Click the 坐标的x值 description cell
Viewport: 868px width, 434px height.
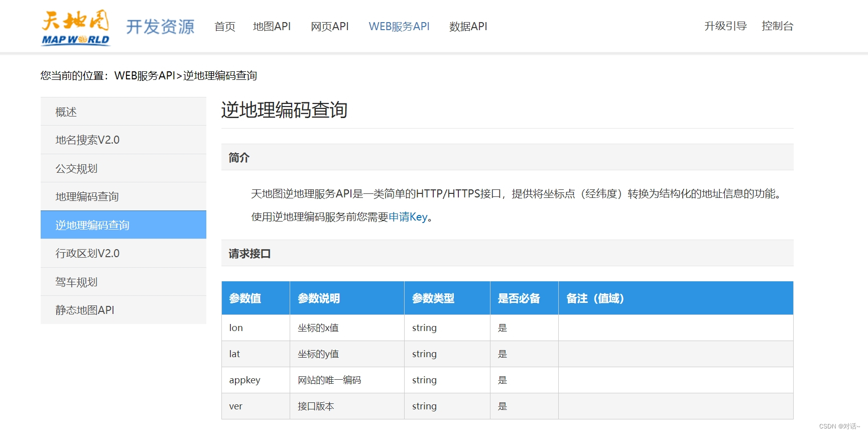coord(347,328)
